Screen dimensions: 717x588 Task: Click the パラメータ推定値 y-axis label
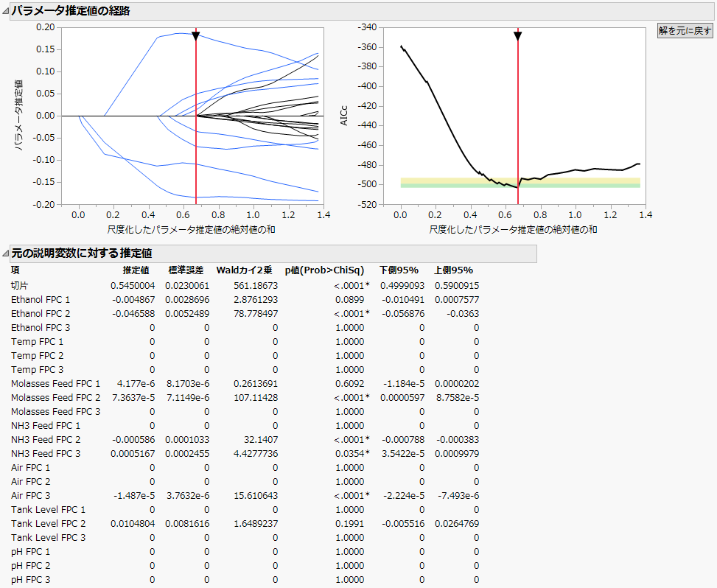[x=20, y=115]
